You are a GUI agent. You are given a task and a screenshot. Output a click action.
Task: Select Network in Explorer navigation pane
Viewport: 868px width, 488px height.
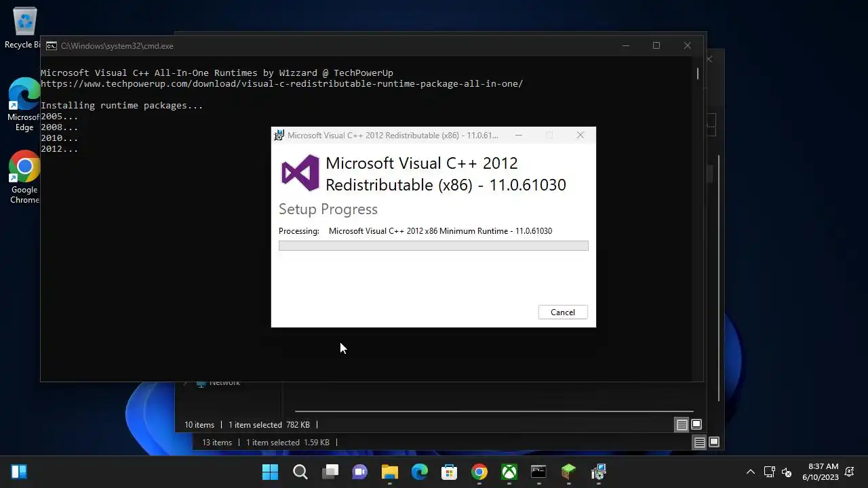224,383
